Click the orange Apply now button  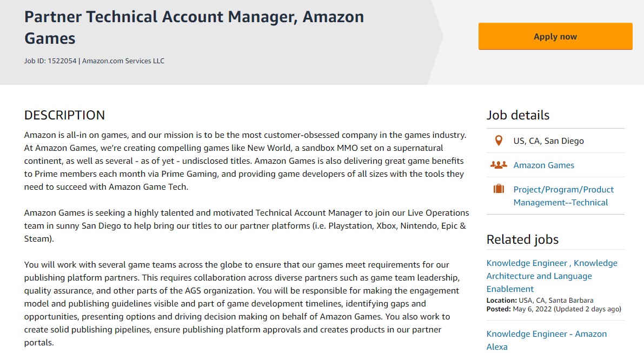coord(555,37)
